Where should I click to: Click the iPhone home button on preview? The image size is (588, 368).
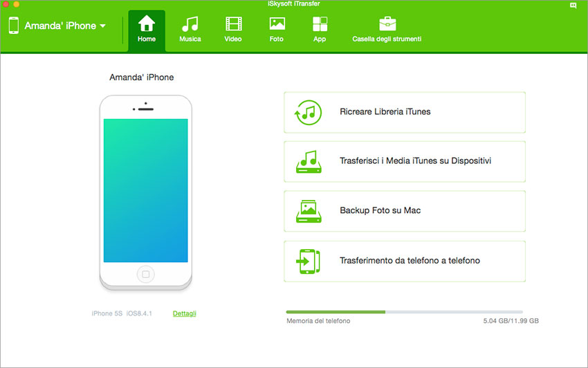point(146,274)
